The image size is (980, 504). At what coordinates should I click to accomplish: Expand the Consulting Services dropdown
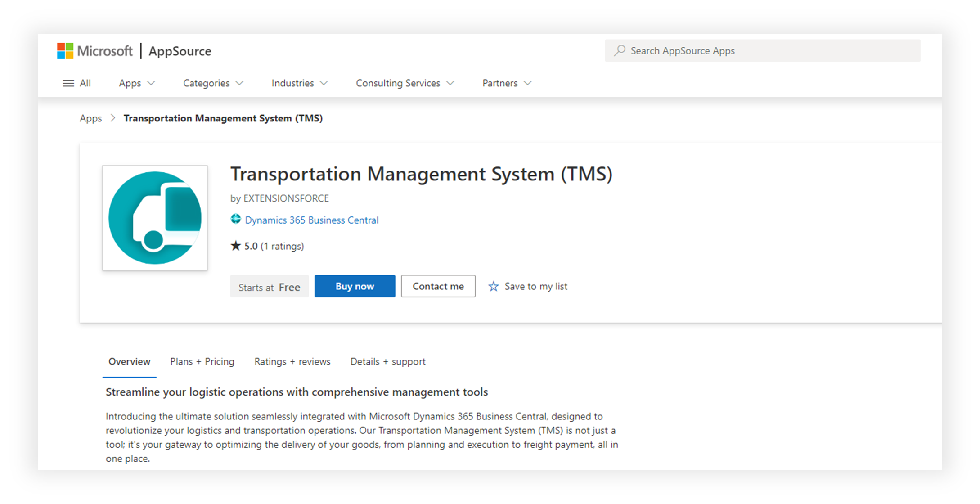(404, 83)
